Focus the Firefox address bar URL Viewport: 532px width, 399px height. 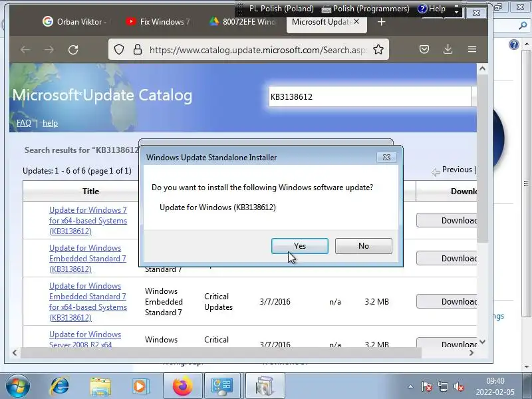coord(258,50)
